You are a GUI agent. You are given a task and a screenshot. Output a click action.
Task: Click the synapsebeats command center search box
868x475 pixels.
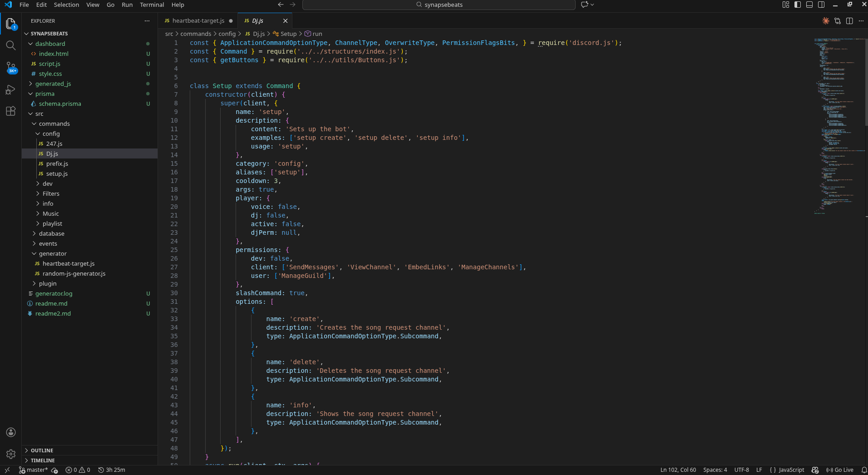[439, 5]
